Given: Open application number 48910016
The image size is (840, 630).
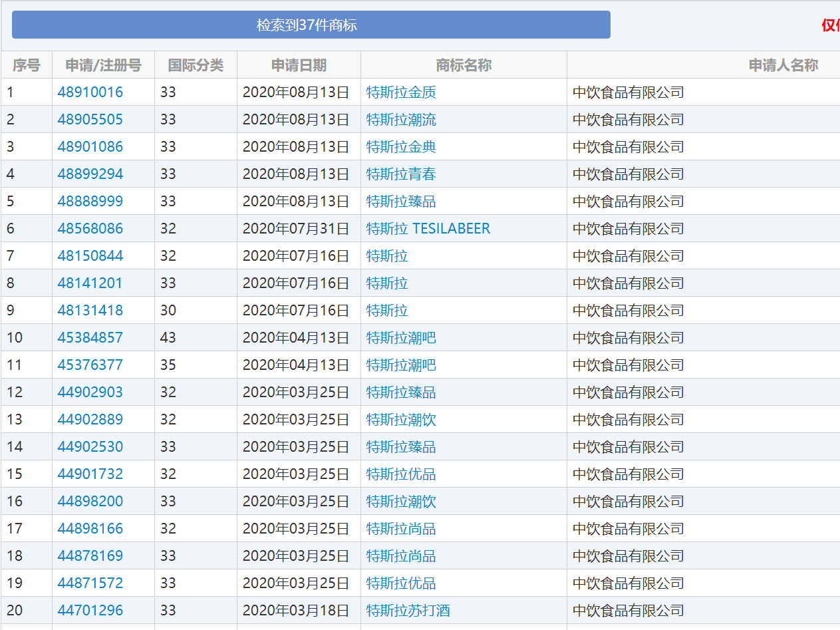Looking at the screenshot, I should (x=90, y=92).
